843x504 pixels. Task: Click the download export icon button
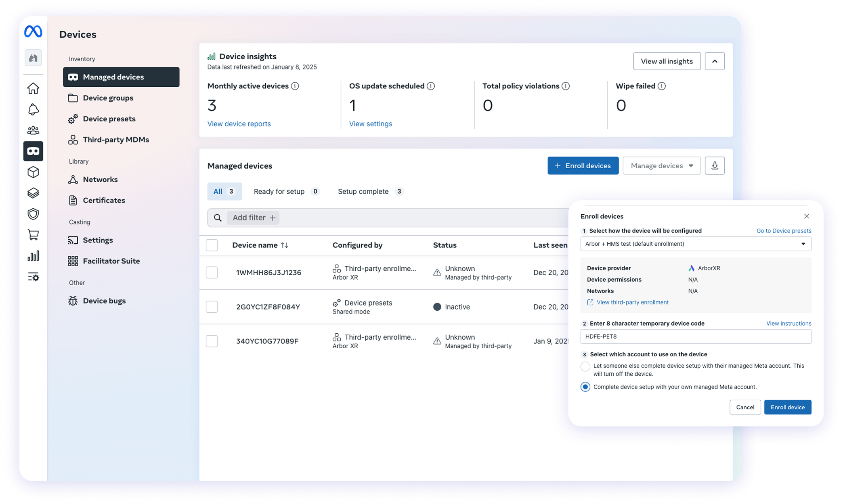[x=714, y=165]
